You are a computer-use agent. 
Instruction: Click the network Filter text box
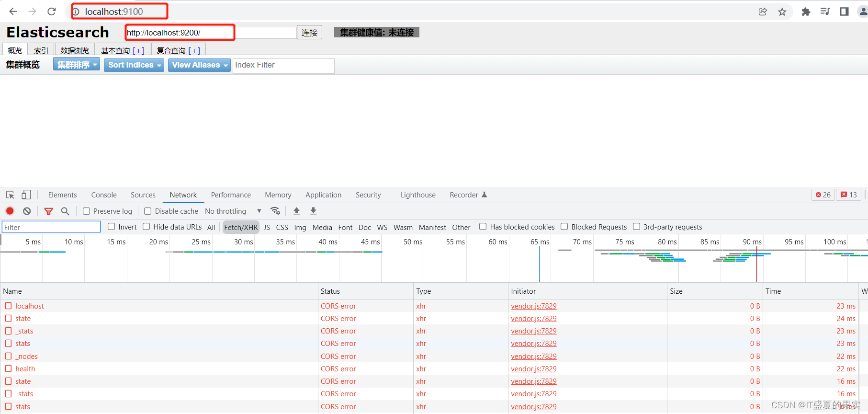(x=51, y=227)
